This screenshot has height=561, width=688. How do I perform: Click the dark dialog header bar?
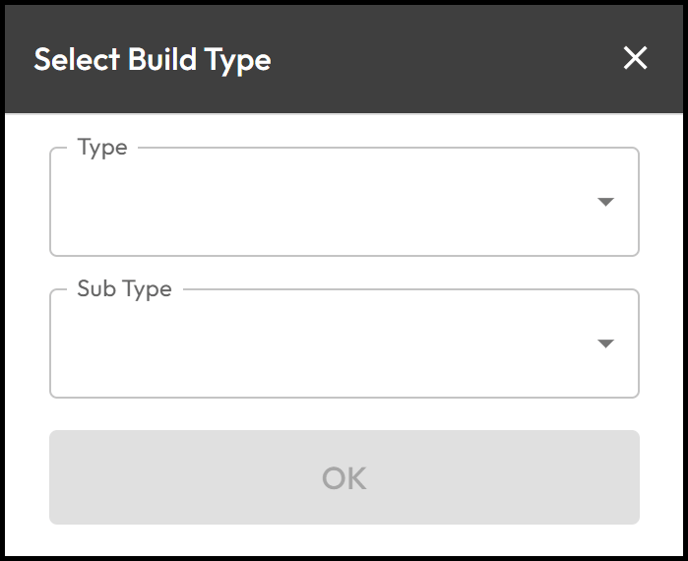tap(344, 59)
